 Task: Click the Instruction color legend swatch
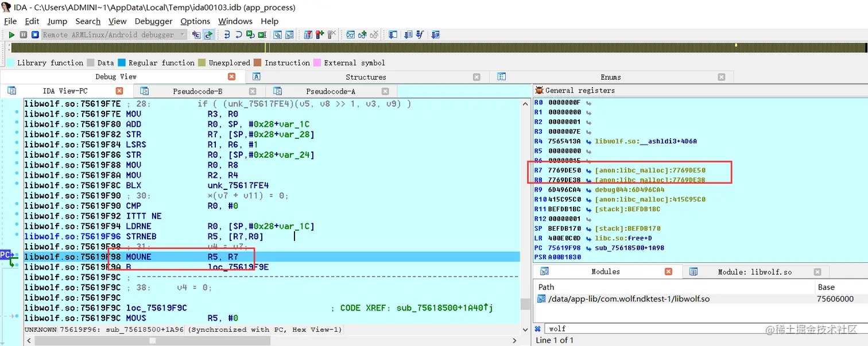click(x=257, y=63)
